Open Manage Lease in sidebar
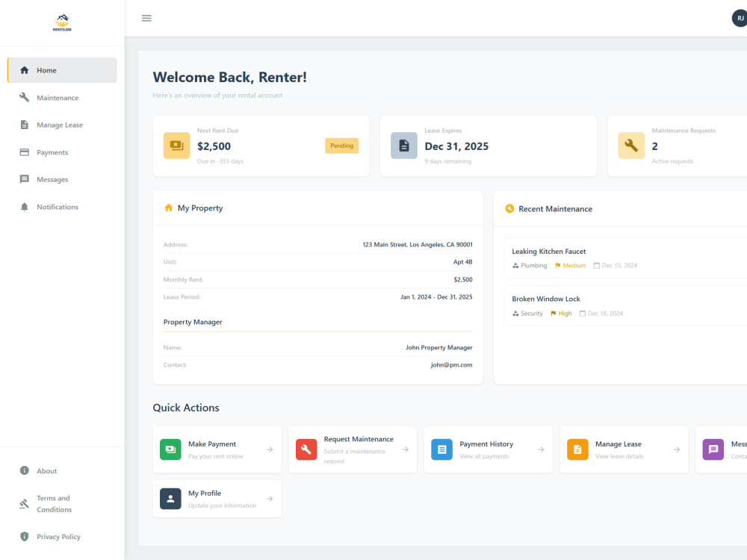This screenshot has width=747, height=560. 63,125
